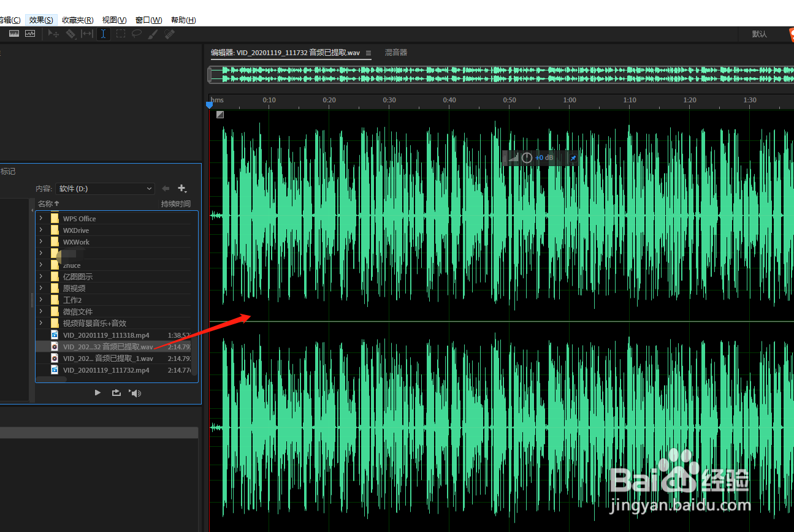The height and width of the screenshot is (532, 794).
Task: Switch to the 标记 panel tab
Action: click(8, 172)
